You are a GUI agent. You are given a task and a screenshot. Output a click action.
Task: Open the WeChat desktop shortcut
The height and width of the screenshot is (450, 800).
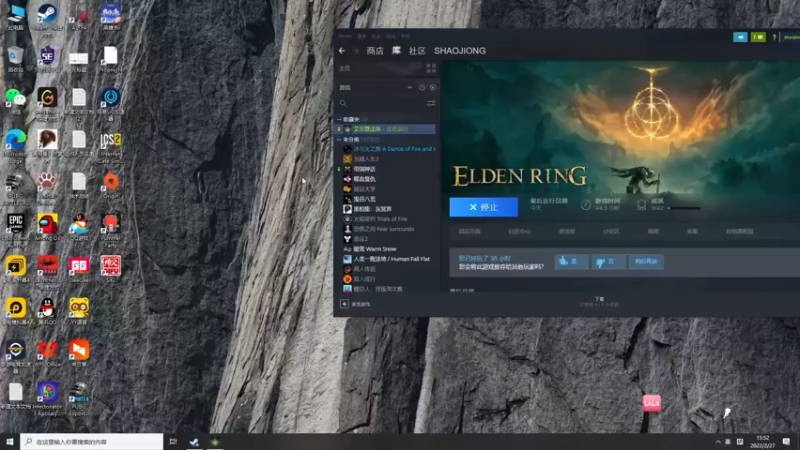[16, 101]
